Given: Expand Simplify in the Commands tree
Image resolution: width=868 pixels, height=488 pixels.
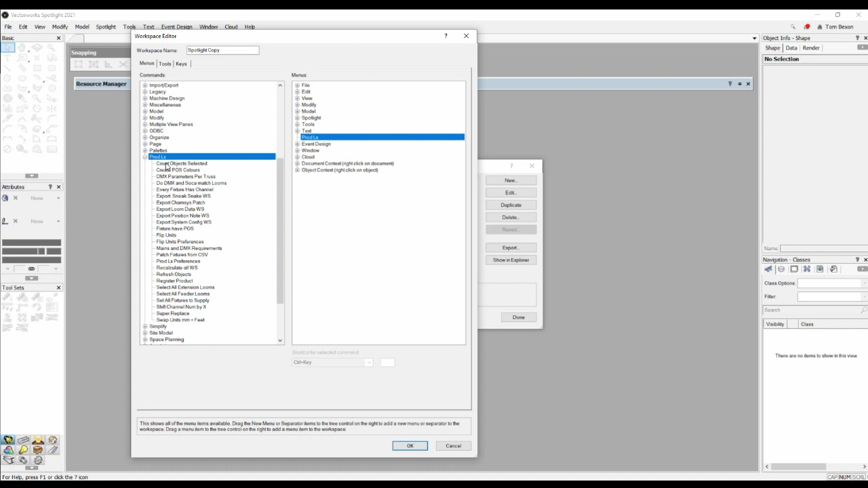Looking at the screenshot, I should click(x=145, y=327).
